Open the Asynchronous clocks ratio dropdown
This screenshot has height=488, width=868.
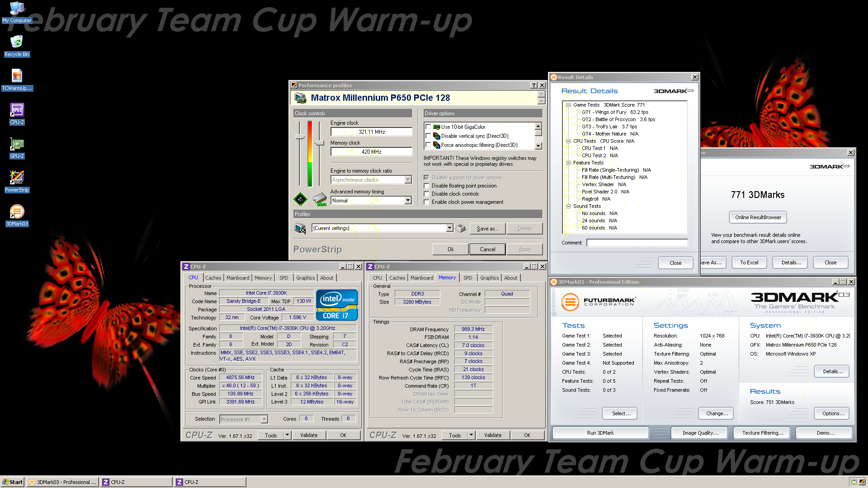click(408, 180)
